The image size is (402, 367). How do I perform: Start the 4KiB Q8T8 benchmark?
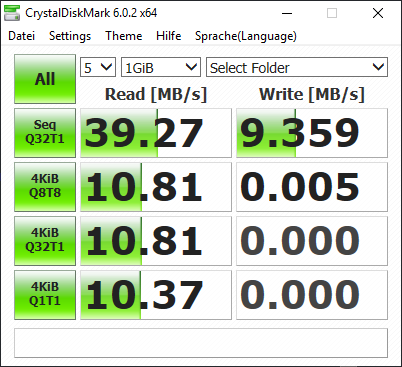click(x=45, y=187)
